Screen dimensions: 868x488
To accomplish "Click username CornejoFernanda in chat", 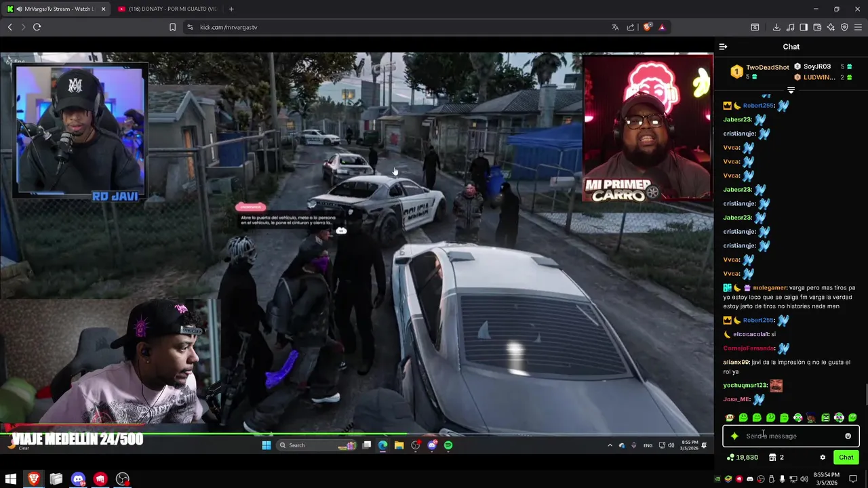I will (749, 348).
